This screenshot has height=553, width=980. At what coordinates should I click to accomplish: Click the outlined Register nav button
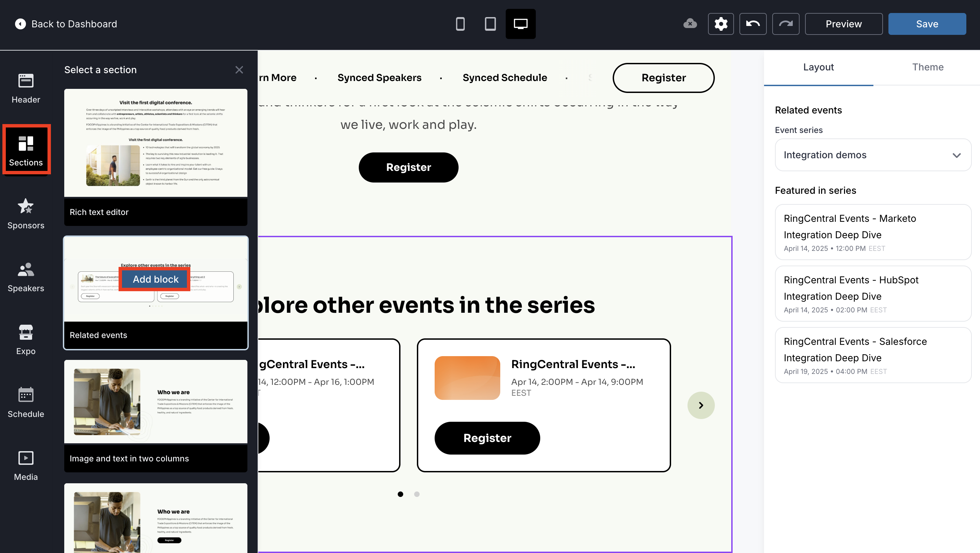pyautogui.click(x=664, y=78)
